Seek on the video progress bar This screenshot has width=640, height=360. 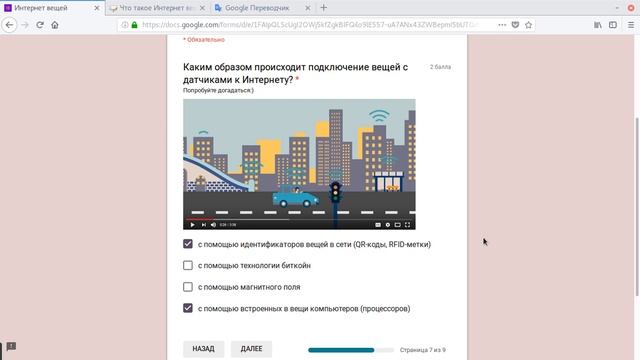[x=299, y=219]
